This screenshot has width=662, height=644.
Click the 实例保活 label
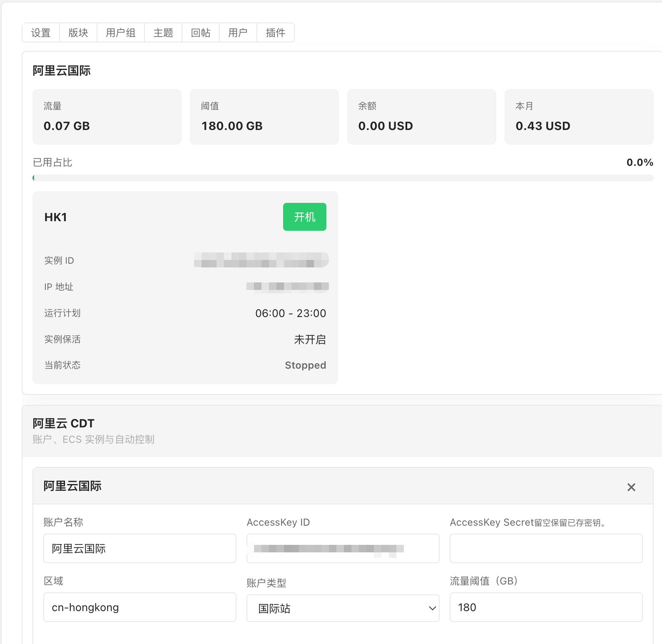[x=62, y=339]
